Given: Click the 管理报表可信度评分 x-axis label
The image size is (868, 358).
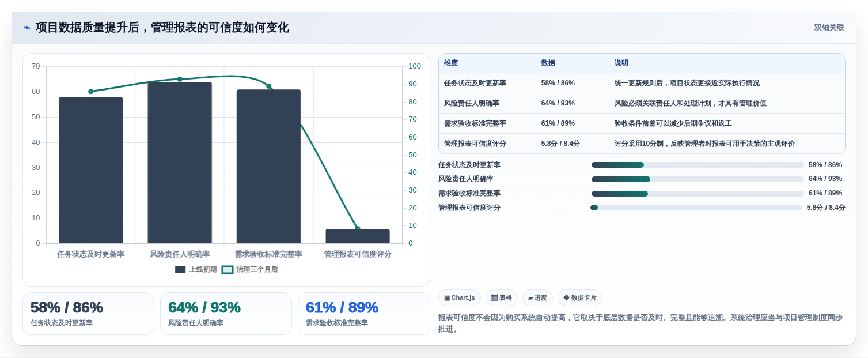Looking at the screenshot, I should tap(358, 254).
